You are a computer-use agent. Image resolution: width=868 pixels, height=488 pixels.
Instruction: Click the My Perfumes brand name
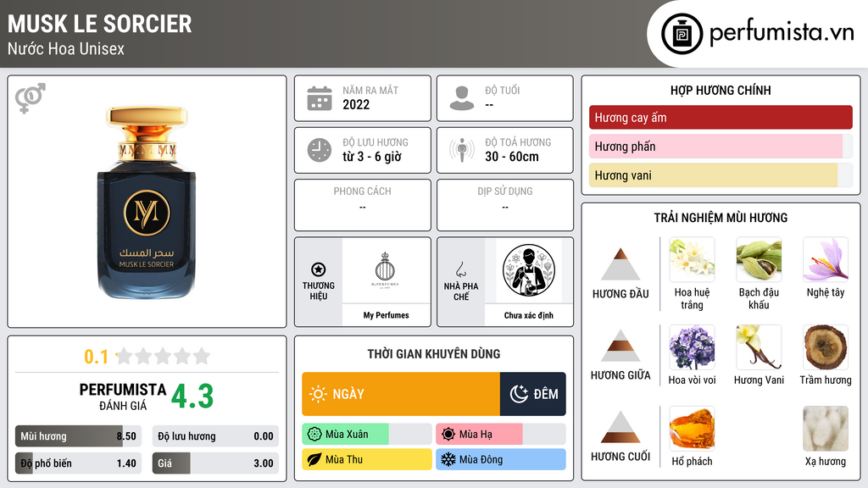click(386, 315)
